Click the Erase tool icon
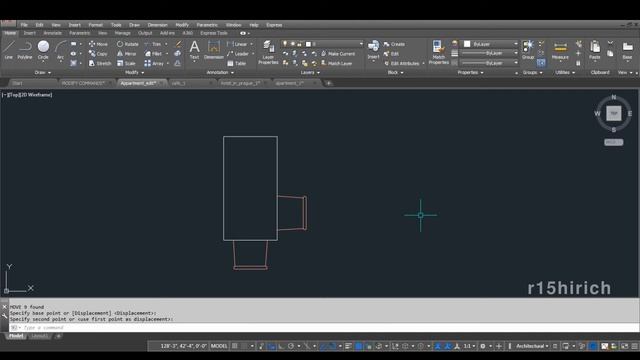 [178, 44]
